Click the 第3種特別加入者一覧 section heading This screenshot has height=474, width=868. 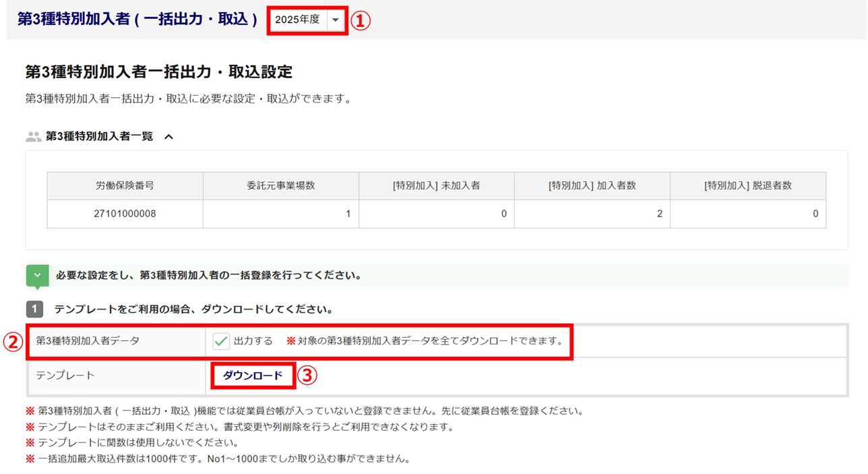pyautogui.click(x=99, y=137)
